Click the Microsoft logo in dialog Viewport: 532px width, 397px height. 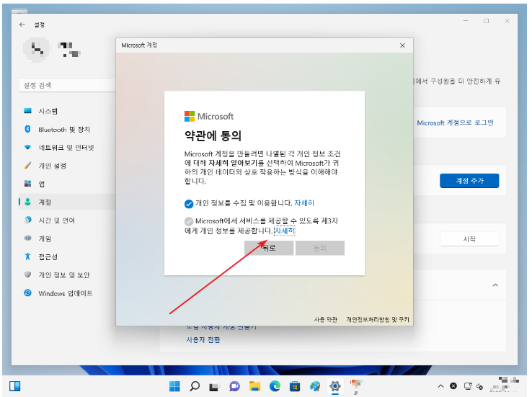209,116
